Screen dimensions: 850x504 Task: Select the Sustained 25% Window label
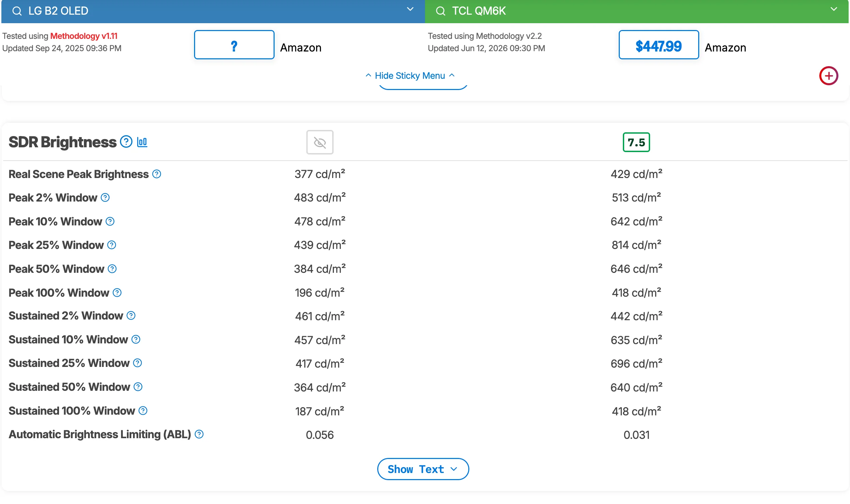pyautogui.click(x=69, y=363)
